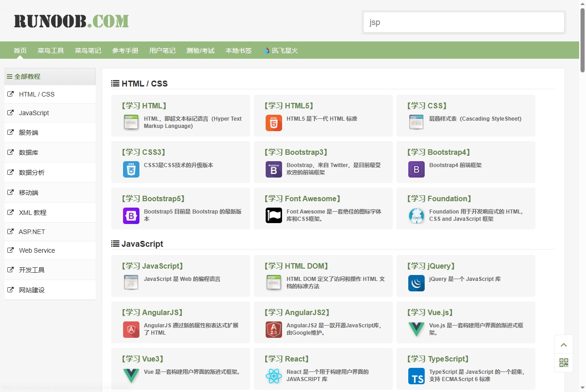Click the QR code icon button
This screenshot has width=586, height=392.
(x=564, y=363)
